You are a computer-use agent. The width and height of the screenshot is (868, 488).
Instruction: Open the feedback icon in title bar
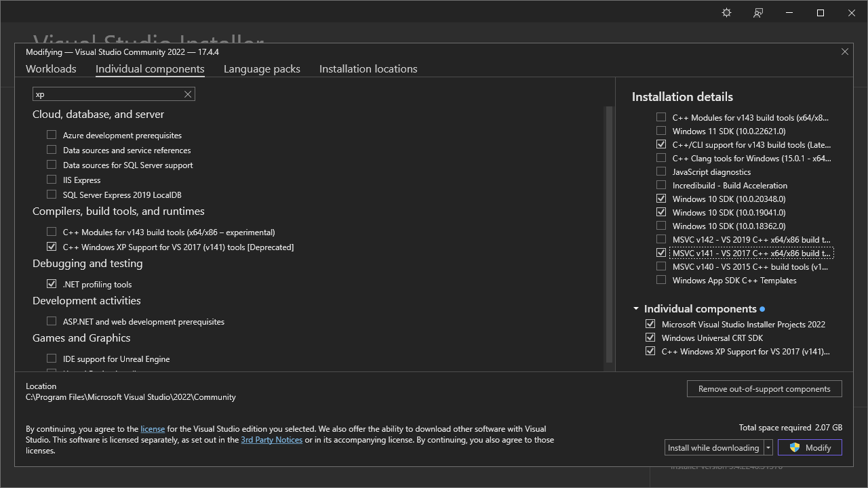(x=758, y=13)
